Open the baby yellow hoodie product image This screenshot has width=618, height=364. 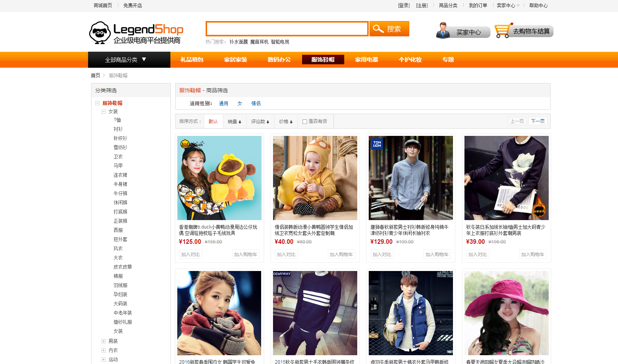(315, 178)
